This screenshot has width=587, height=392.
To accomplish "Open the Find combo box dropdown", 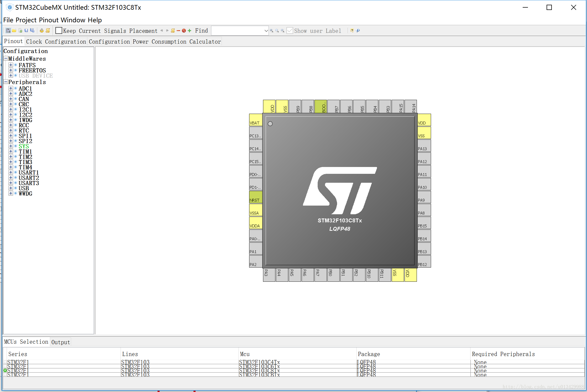I will click(266, 31).
